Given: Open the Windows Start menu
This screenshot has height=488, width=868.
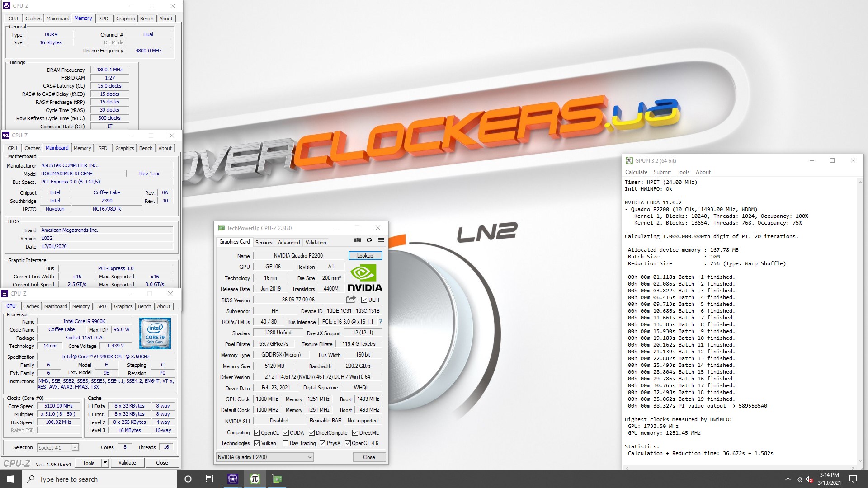Looking at the screenshot, I should click(11, 479).
